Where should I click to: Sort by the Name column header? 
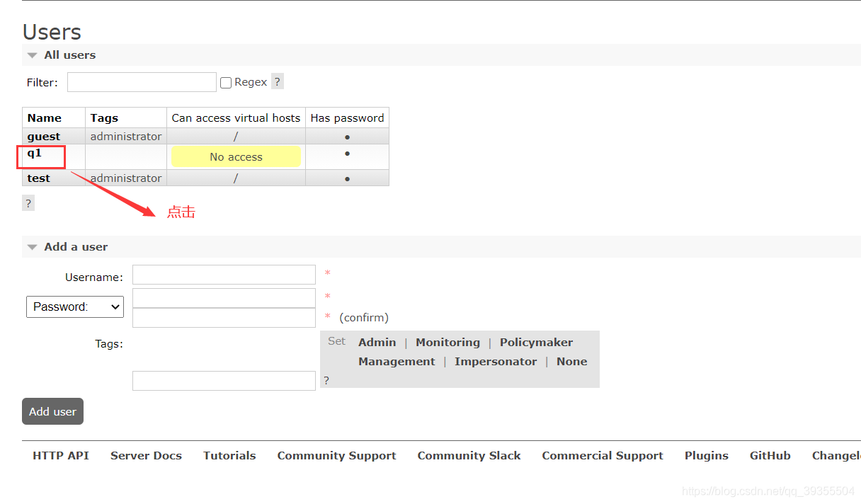[x=45, y=118]
